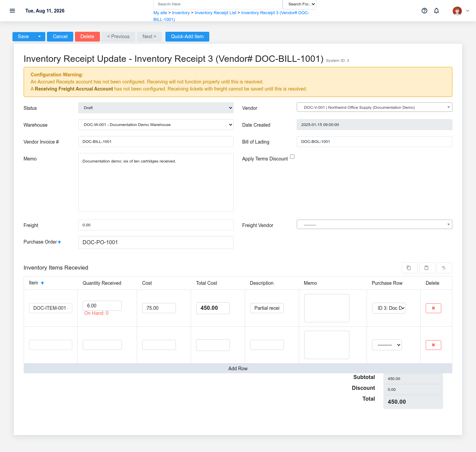Click Add Row below the items table
The height and width of the screenshot is (452, 476).
(x=238, y=368)
